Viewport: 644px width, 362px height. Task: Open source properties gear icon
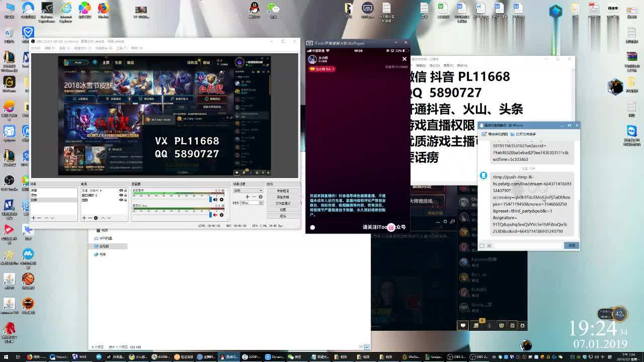coord(96,218)
